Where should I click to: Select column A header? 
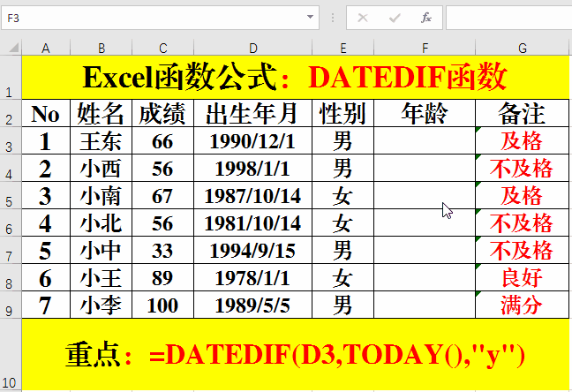coord(46,48)
